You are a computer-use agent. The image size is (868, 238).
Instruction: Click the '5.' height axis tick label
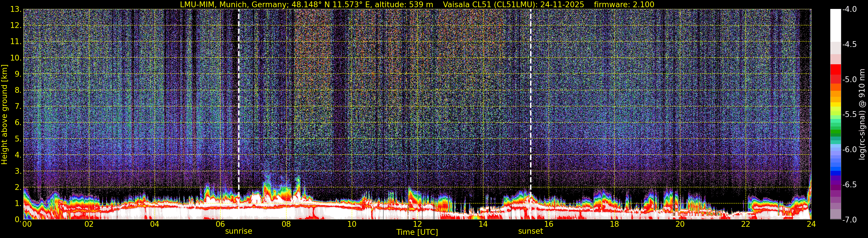[x=18, y=139]
